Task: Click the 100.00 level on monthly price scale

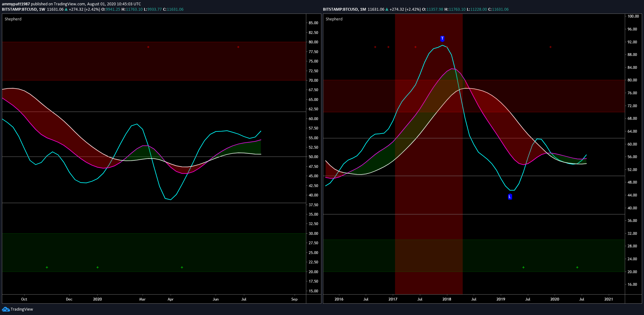Action: click(x=633, y=16)
